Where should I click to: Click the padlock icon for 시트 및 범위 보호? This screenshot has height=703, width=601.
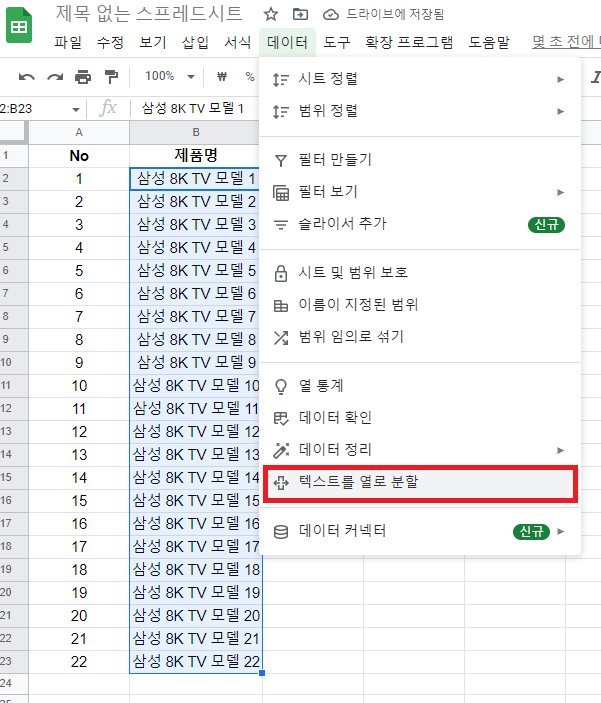281,273
